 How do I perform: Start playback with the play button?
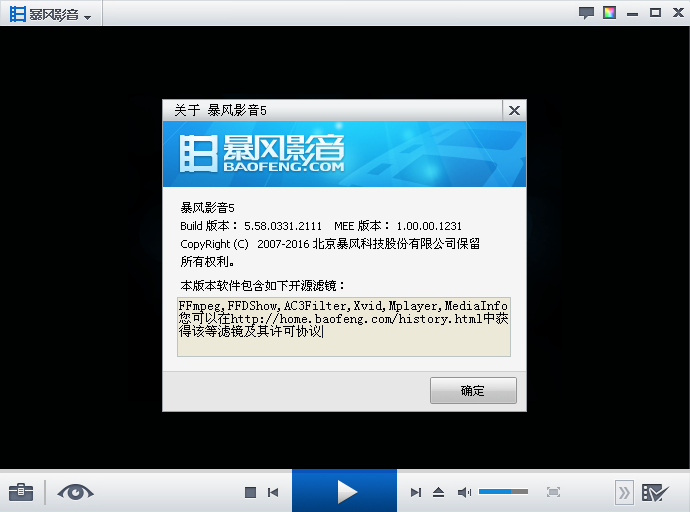345,491
